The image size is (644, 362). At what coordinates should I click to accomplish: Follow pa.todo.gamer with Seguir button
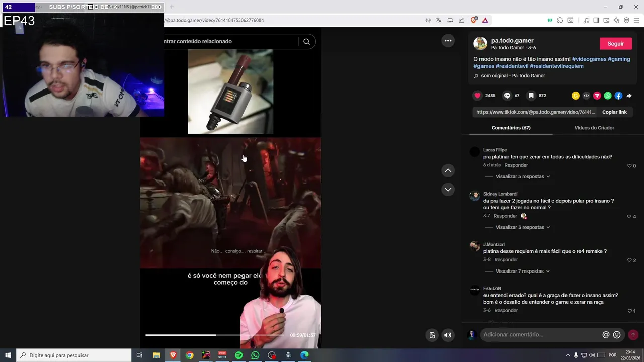pyautogui.click(x=615, y=44)
